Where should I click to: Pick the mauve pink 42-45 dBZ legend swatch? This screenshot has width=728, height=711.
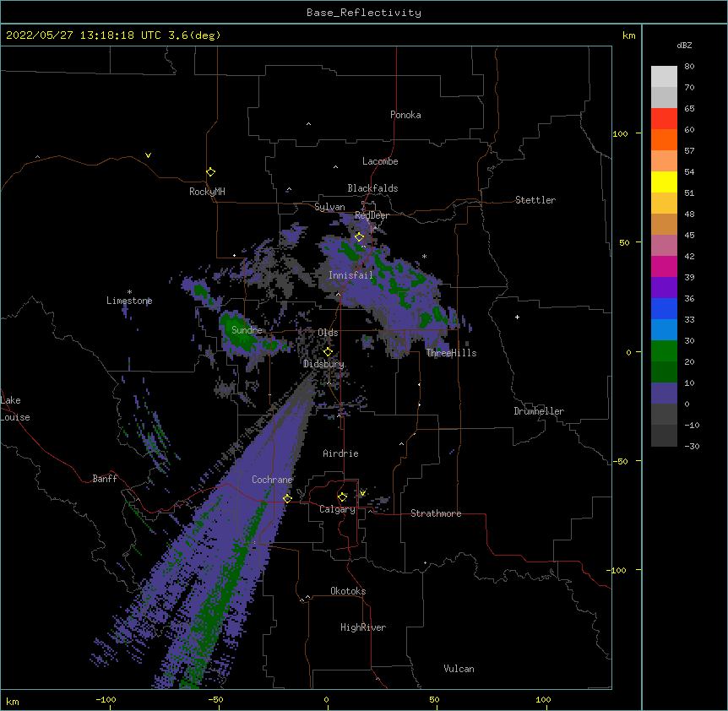(664, 246)
